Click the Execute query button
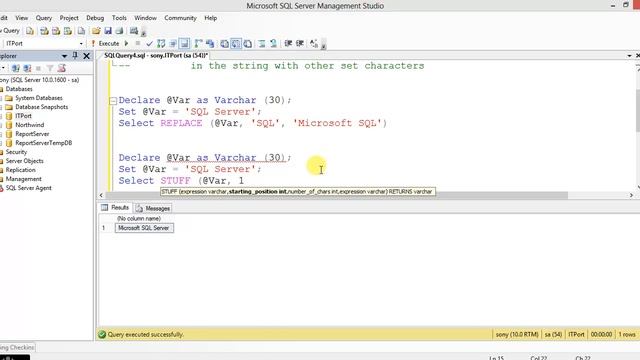Screen dimensions: 640x360 [105, 43]
